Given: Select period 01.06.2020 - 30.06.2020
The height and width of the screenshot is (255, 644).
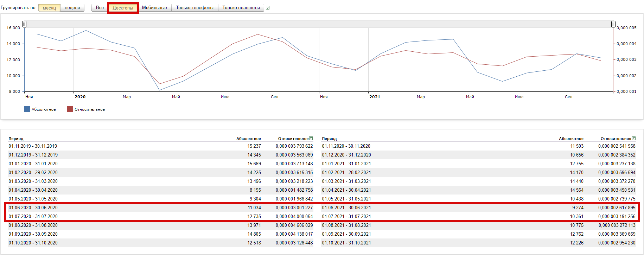Looking at the screenshot, I should coord(33,208).
